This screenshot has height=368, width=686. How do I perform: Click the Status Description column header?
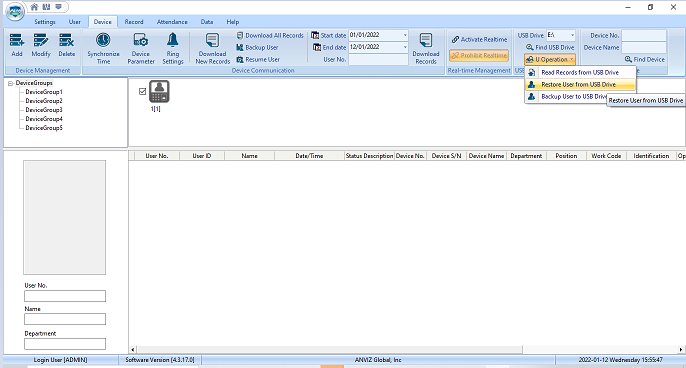click(x=369, y=156)
